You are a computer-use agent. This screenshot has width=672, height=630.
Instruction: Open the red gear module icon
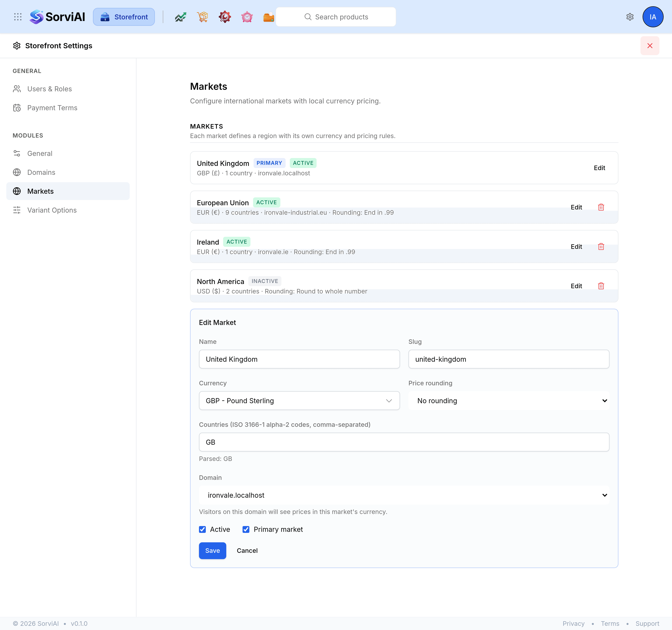pos(225,17)
